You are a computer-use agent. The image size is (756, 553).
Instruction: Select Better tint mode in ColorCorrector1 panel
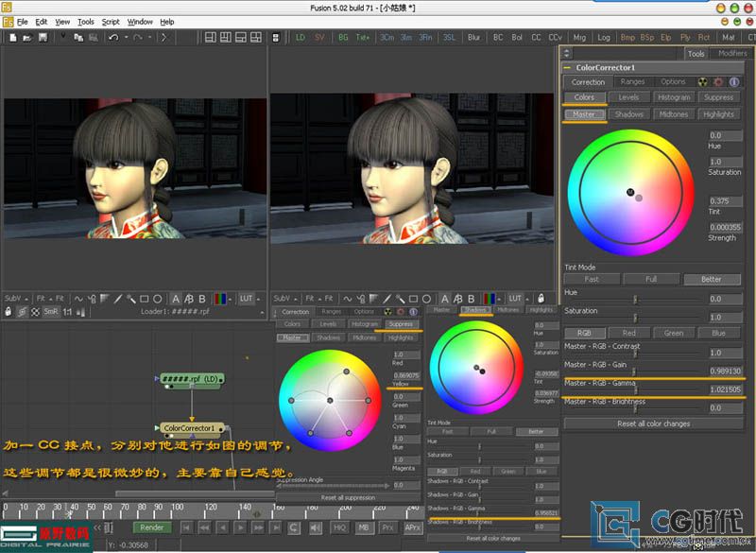pos(712,279)
